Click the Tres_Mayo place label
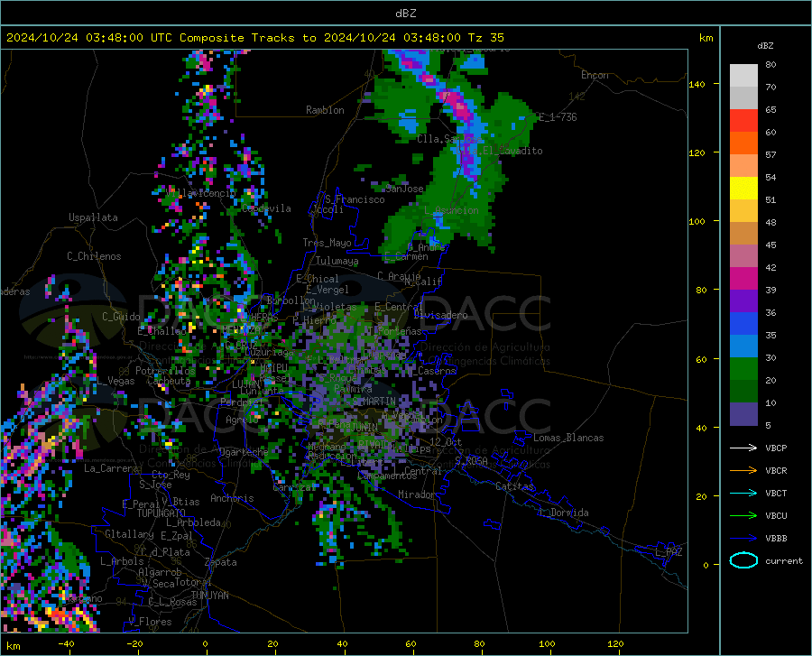Image resolution: width=812 pixels, height=656 pixels. point(327,243)
